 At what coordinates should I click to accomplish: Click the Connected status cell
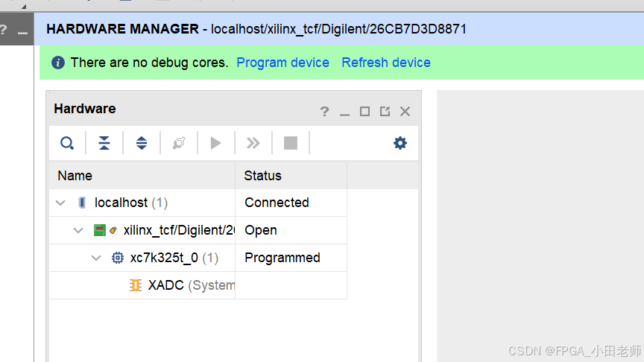(291, 203)
